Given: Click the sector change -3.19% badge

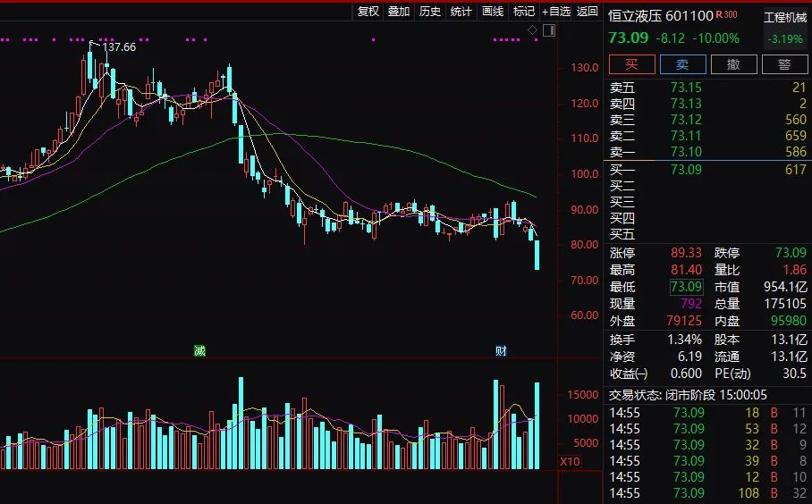Looking at the screenshot, I should point(785,38).
